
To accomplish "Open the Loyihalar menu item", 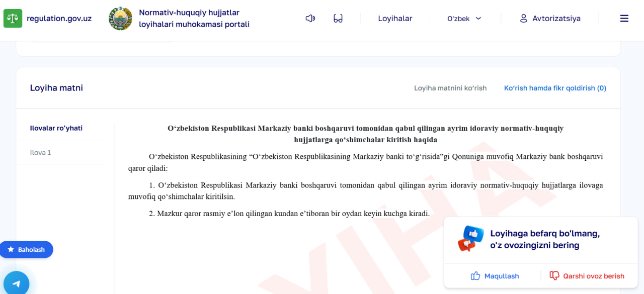I will (x=395, y=19).
